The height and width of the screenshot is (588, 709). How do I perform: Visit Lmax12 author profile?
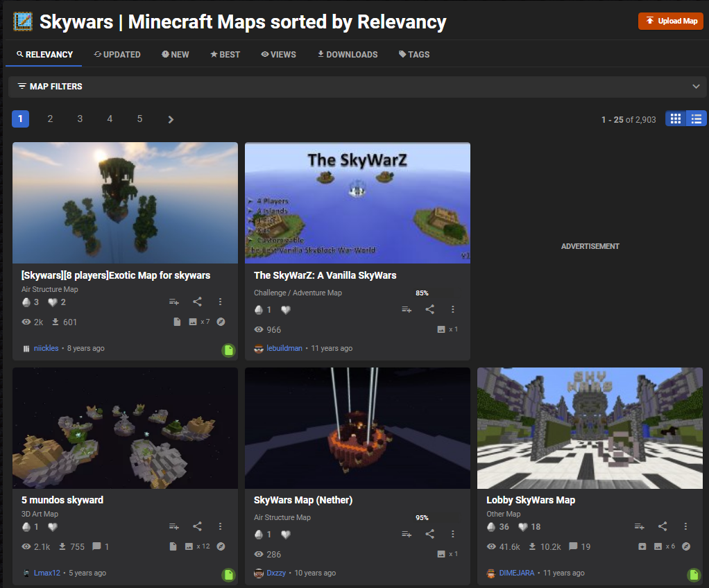pyautogui.click(x=47, y=573)
